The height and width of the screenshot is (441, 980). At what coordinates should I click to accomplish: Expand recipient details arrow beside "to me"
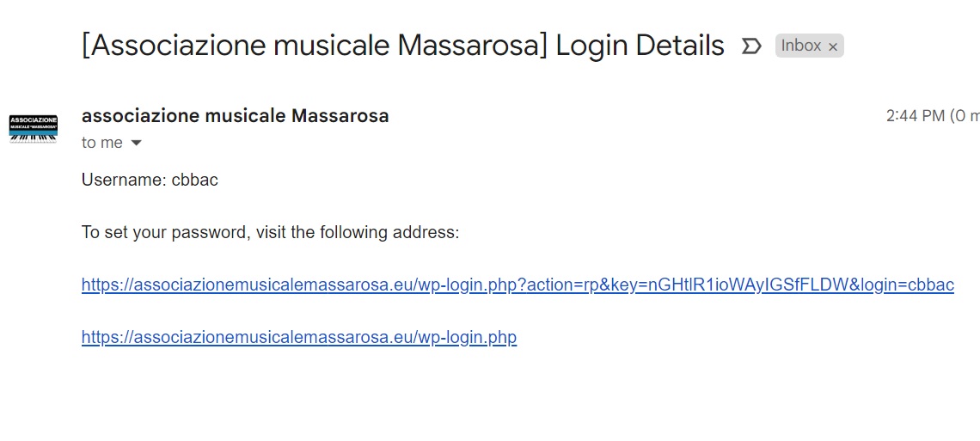click(x=136, y=144)
